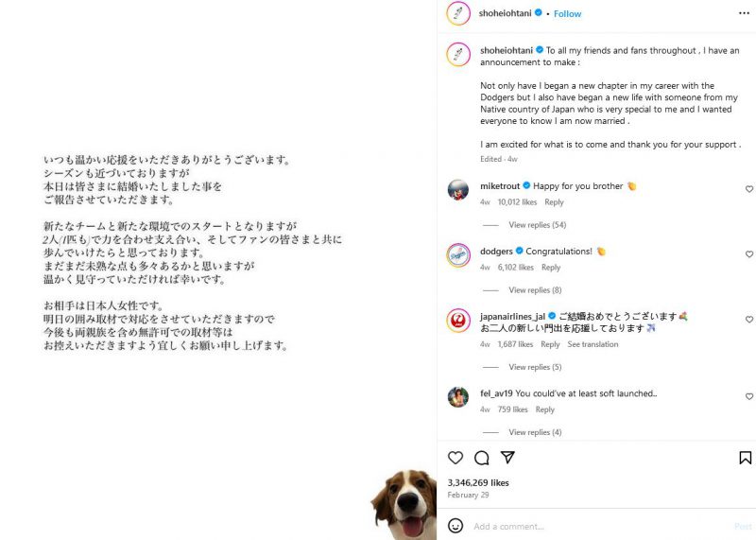
Task: Open three-dot more options menu
Action: (x=744, y=13)
